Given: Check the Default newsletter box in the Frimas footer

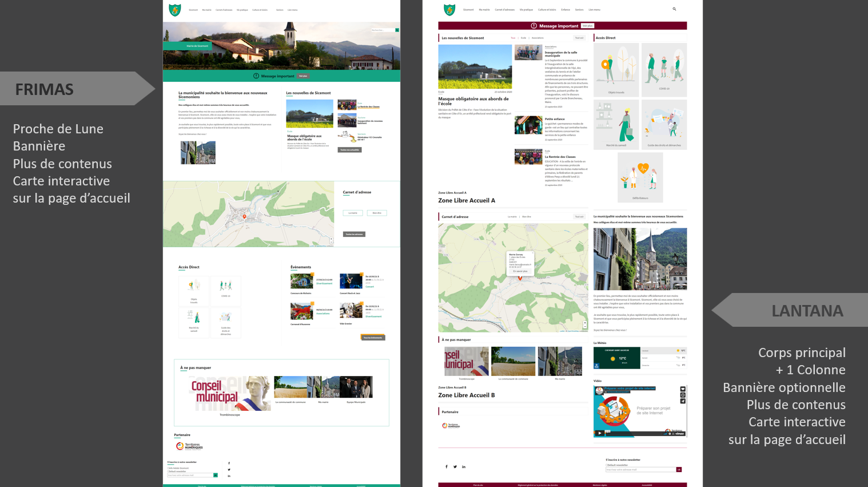Looking at the screenshot, I should (x=168, y=472).
